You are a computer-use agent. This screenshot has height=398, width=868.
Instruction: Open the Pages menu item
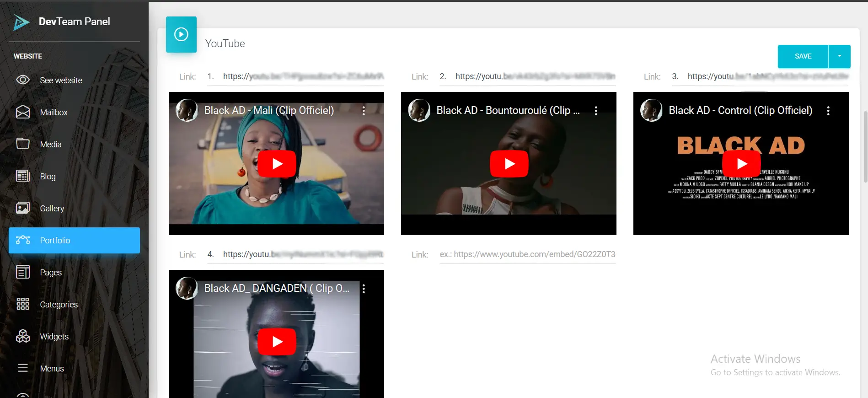pos(51,272)
